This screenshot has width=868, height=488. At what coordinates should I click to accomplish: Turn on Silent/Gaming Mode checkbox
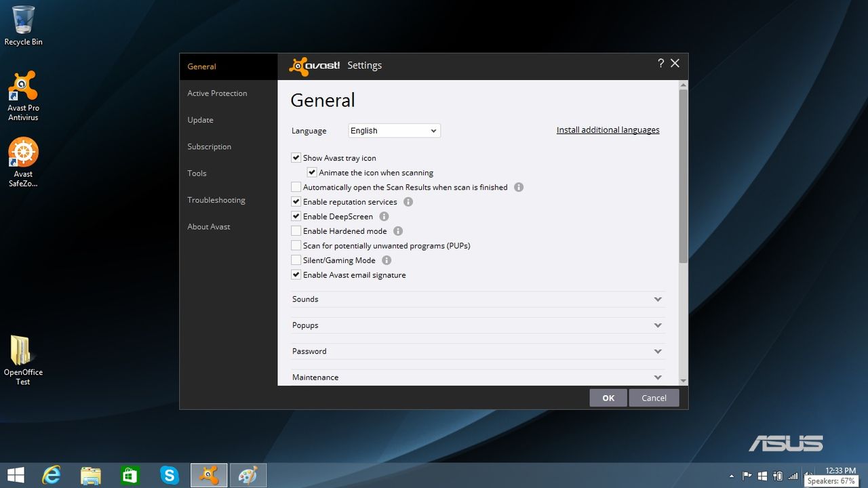click(x=296, y=260)
